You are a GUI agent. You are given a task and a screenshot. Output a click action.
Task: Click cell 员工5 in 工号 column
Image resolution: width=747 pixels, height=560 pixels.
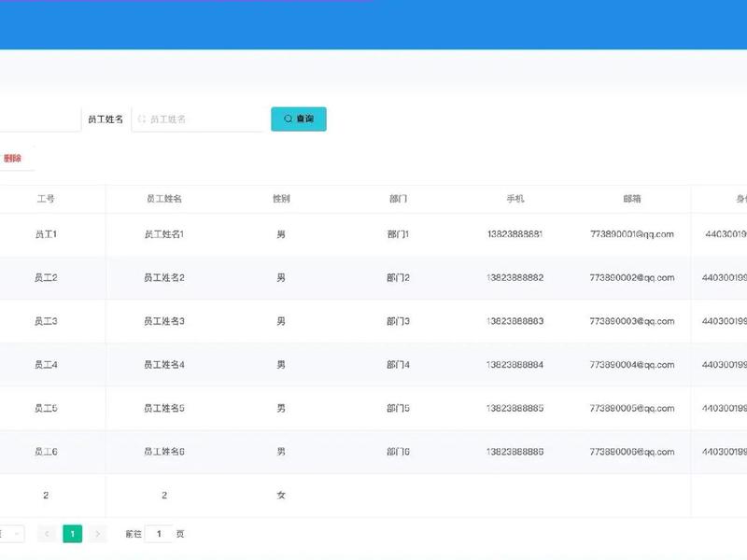(46, 409)
